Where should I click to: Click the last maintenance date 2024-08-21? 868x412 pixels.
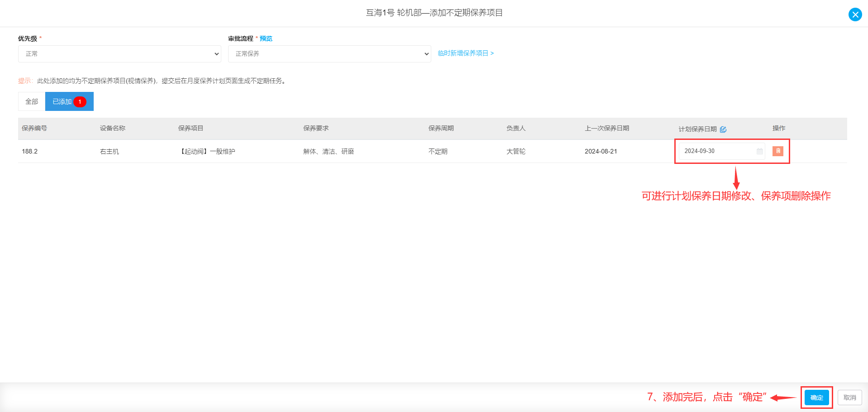601,151
